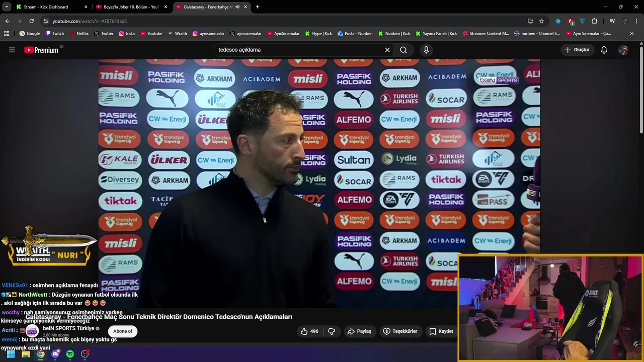This screenshot has width=644, height=362.
Task: Go back with browser back arrow
Action: click(7, 21)
